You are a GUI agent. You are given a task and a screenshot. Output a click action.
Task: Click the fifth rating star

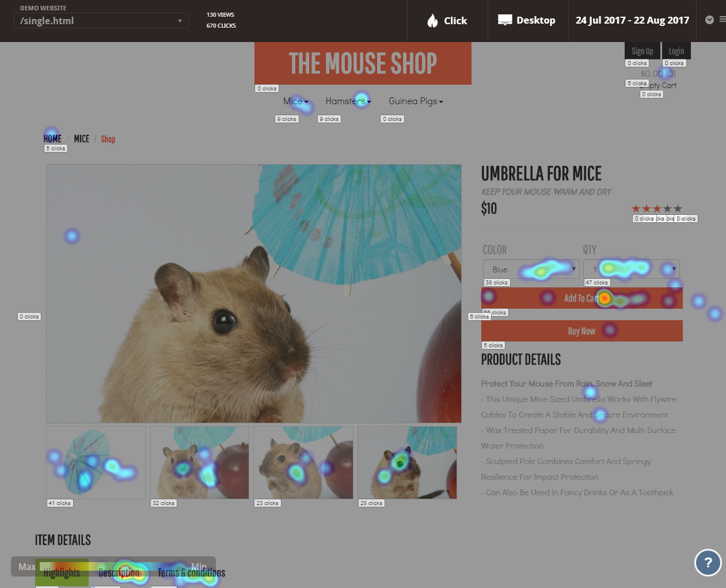click(678, 208)
